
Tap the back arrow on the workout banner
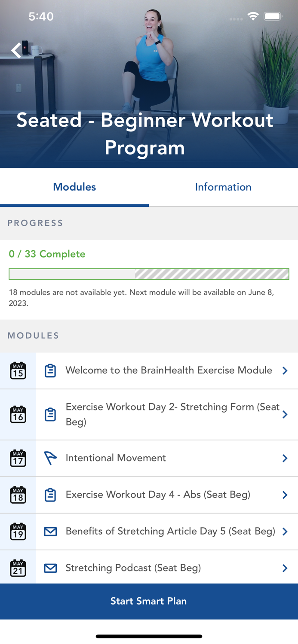tap(16, 50)
